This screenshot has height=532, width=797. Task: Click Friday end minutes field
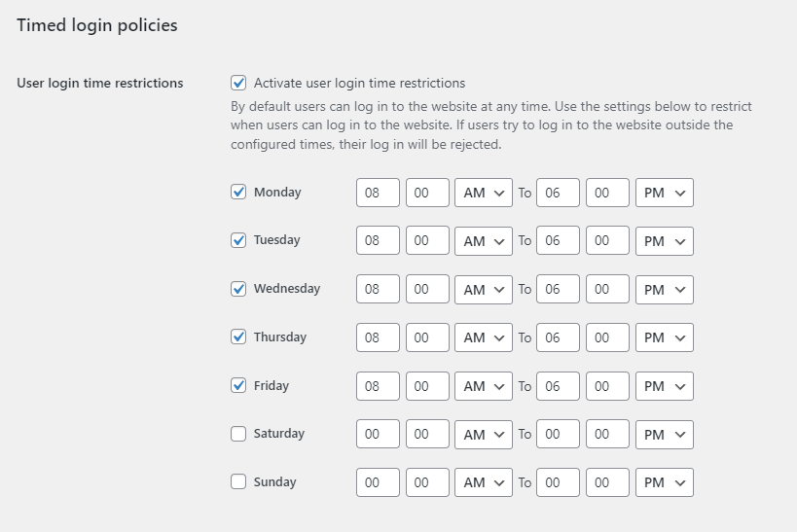[x=607, y=386]
